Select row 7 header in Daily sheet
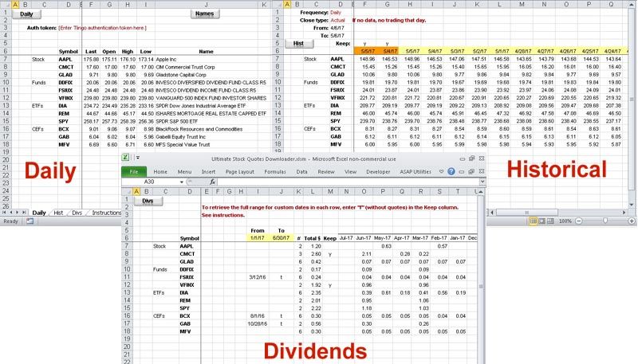The width and height of the screenshot is (638, 364). (x=6, y=59)
